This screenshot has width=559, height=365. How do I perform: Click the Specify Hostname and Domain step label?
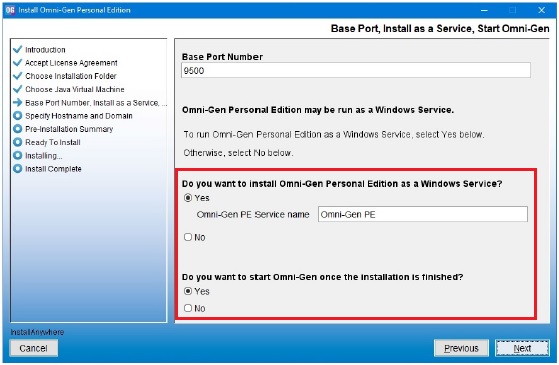point(78,116)
